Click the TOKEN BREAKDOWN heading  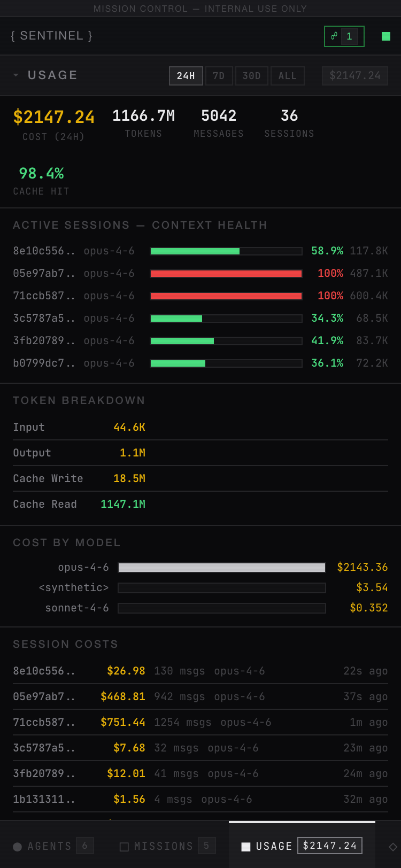tap(79, 401)
